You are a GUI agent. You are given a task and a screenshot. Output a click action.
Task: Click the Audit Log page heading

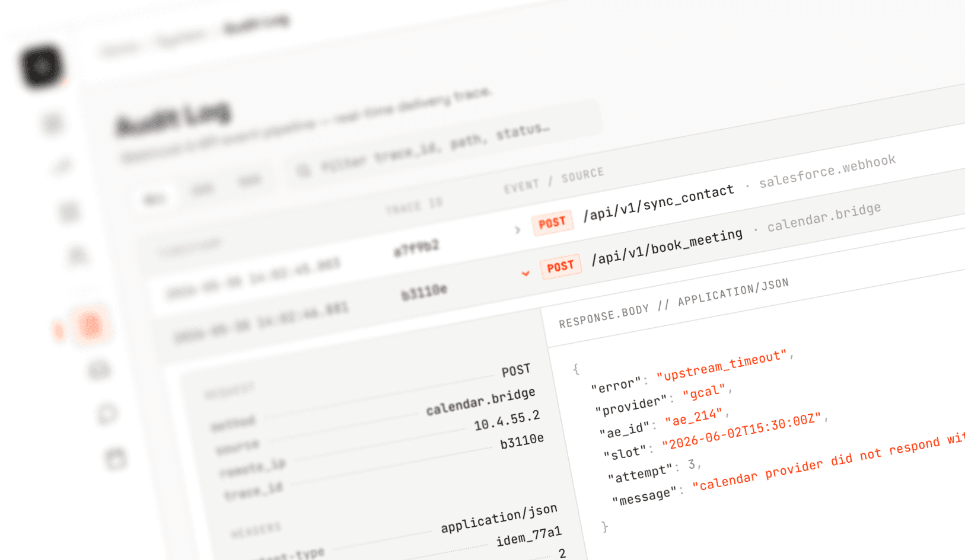pos(174,119)
